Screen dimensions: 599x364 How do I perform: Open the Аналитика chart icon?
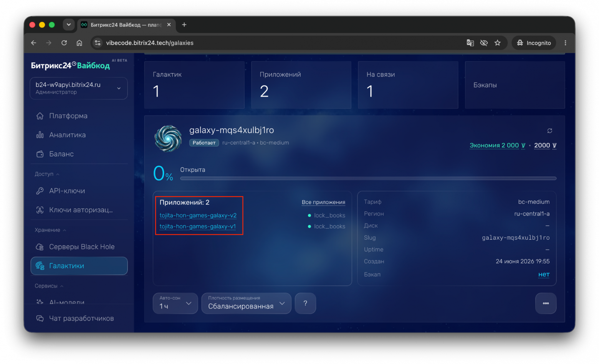(x=40, y=135)
